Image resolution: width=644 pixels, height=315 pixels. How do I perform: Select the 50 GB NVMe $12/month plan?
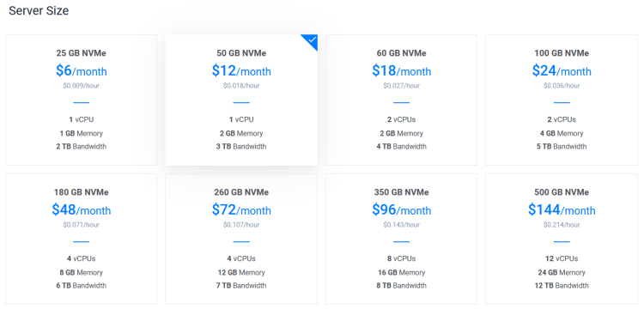[241, 100]
